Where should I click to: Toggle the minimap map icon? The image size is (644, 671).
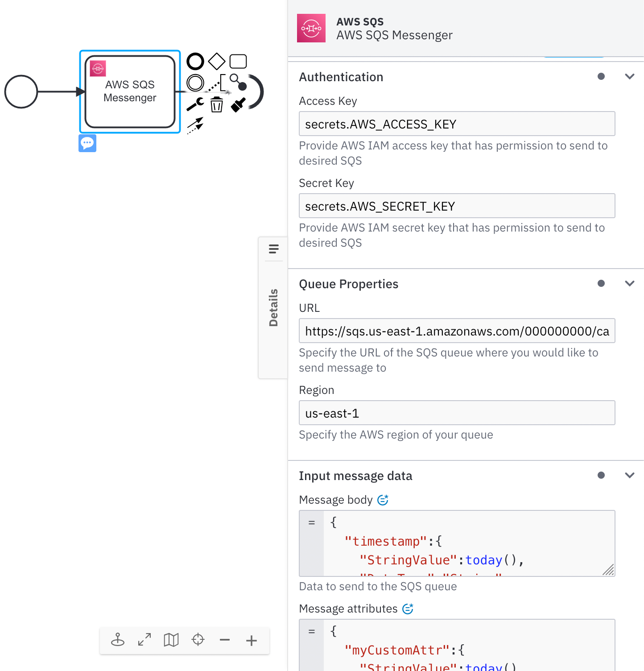point(171,640)
